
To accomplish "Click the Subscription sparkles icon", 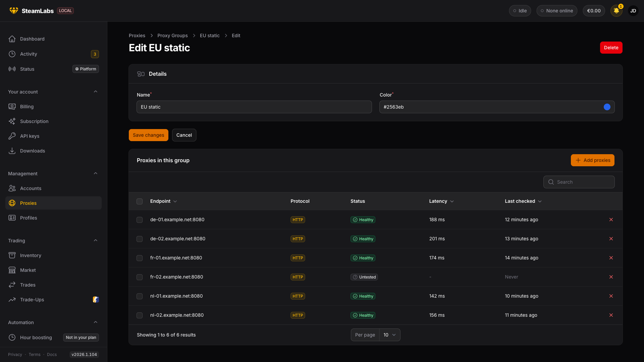I will click(x=12, y=121).
